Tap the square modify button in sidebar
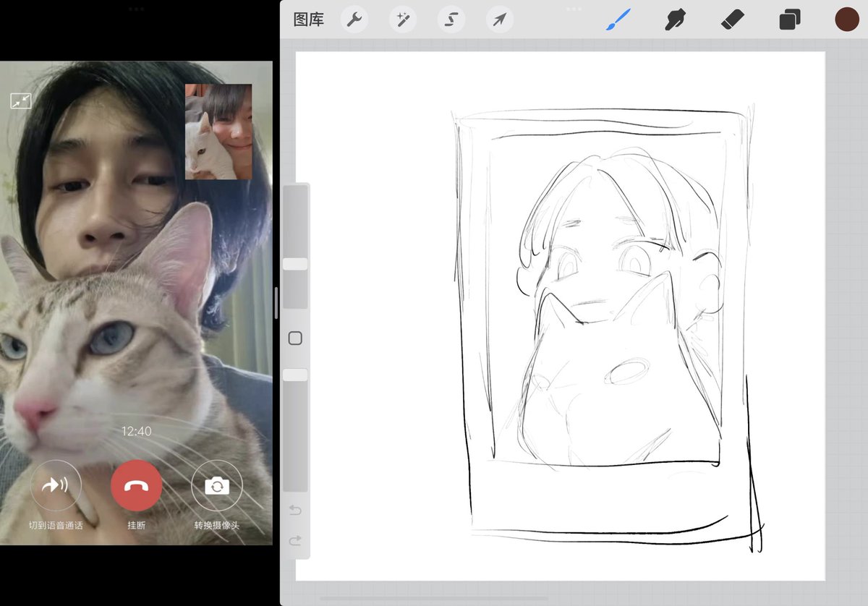 coord(295,338)
